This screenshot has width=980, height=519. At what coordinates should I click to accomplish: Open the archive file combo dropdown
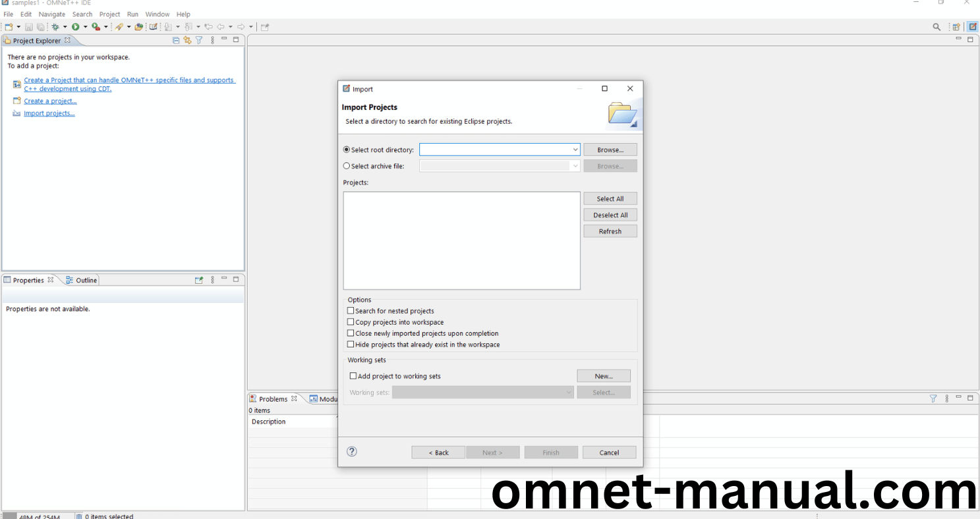click(x=575, y=166)
